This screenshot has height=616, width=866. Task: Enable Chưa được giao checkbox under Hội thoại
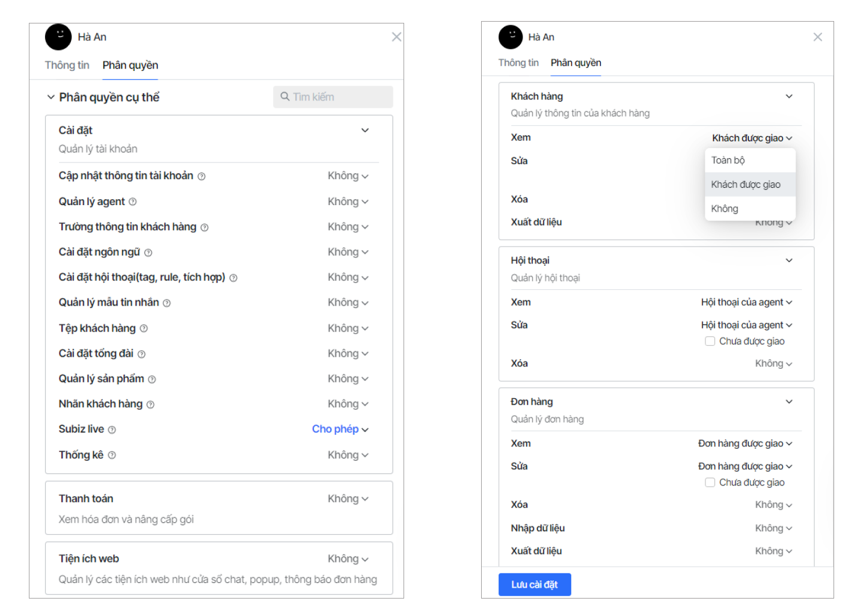coord(710,341)
